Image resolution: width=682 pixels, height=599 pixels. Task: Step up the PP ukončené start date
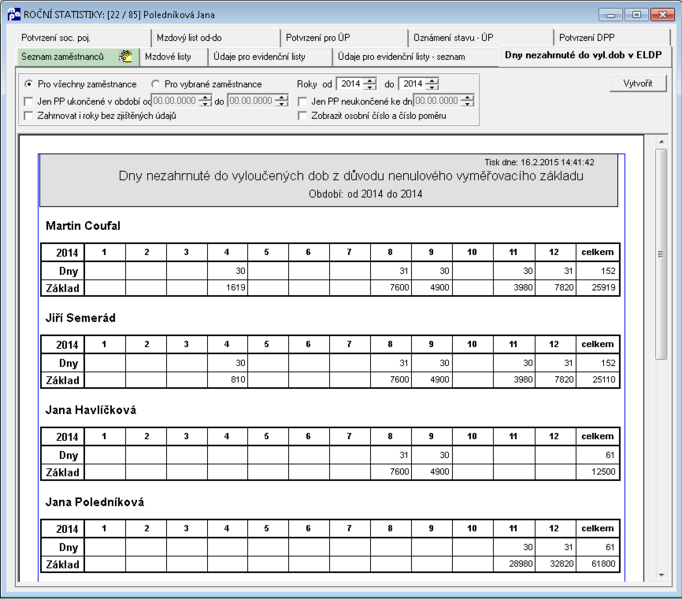(205, 98)
